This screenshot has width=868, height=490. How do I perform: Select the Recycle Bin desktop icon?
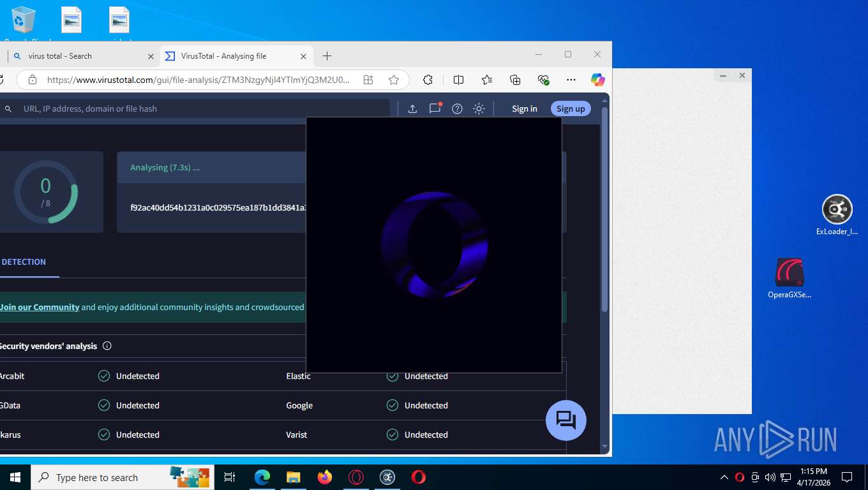click(24, 22)
